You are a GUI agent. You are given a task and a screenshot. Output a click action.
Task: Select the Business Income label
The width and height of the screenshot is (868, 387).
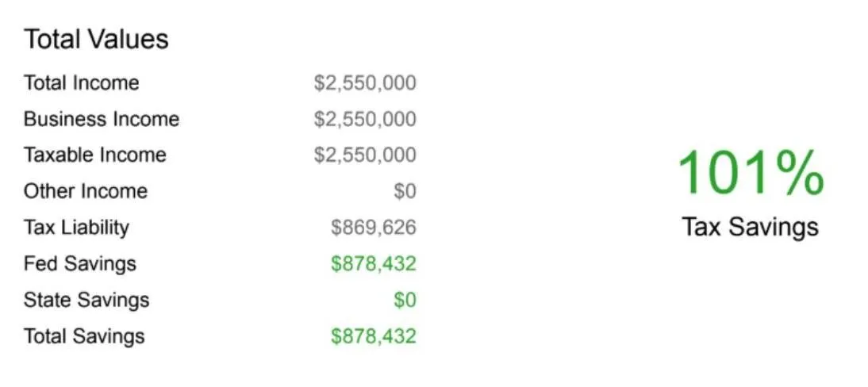coord(102,119)
